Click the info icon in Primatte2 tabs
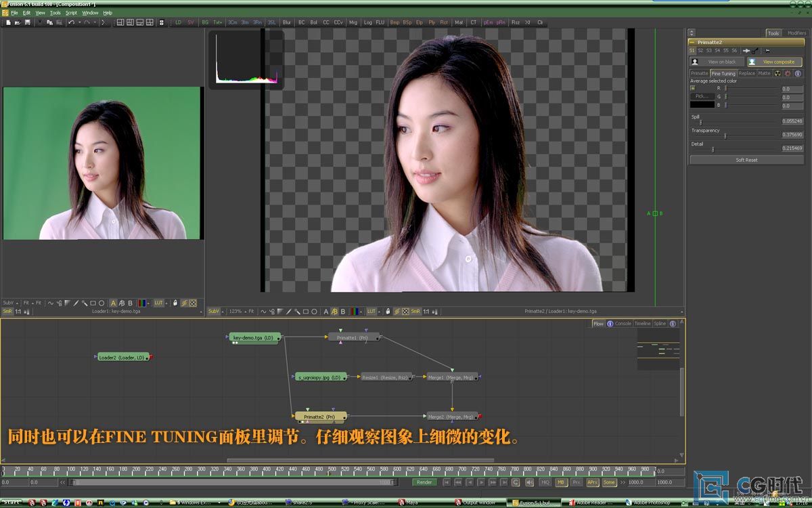This screenshot has width=812, height=508. [x=798, y=73]
